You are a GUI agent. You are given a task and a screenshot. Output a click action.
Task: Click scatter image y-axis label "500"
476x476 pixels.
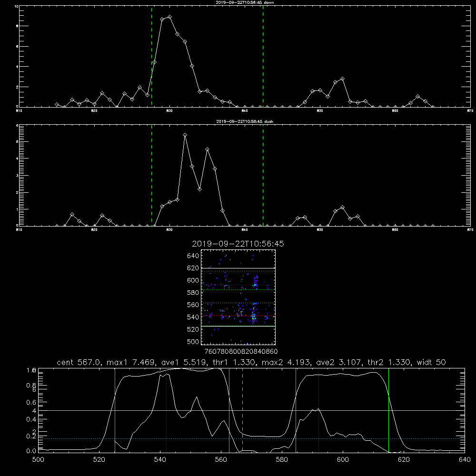click(193, 341)
